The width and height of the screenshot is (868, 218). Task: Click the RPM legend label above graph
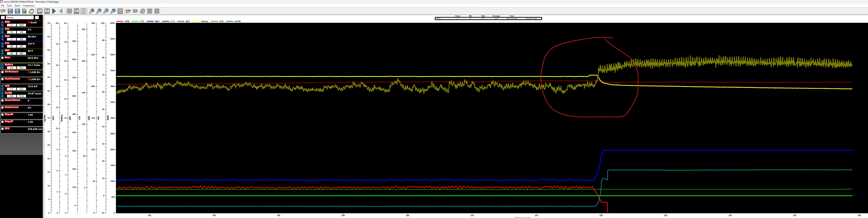click(x=127, y=21)
